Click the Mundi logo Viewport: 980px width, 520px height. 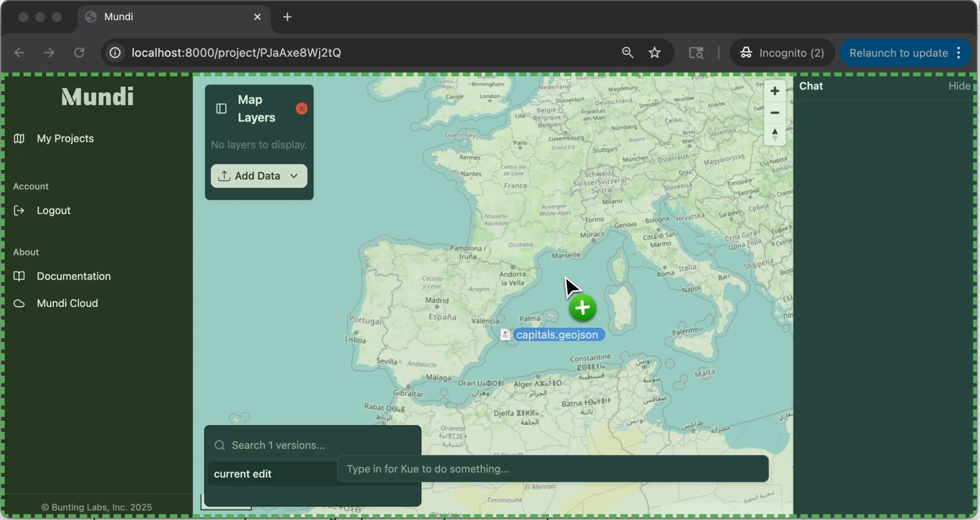click(x=98, y=96)
